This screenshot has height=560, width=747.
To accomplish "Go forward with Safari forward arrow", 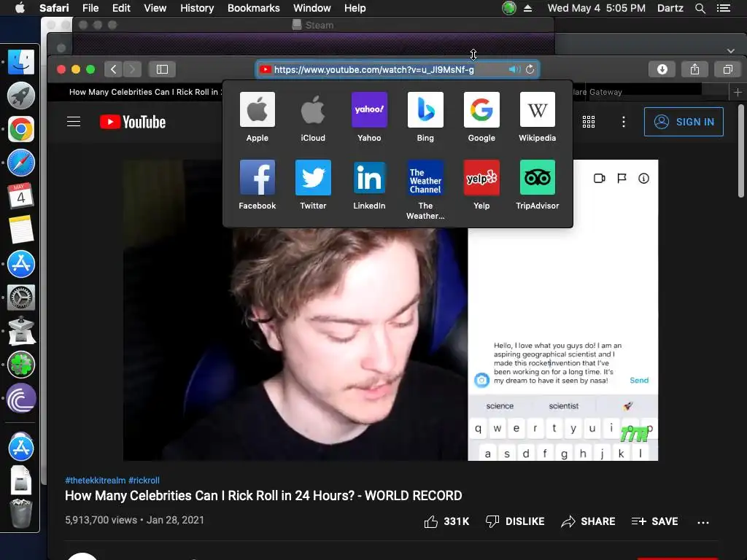I will pos(133,69).
